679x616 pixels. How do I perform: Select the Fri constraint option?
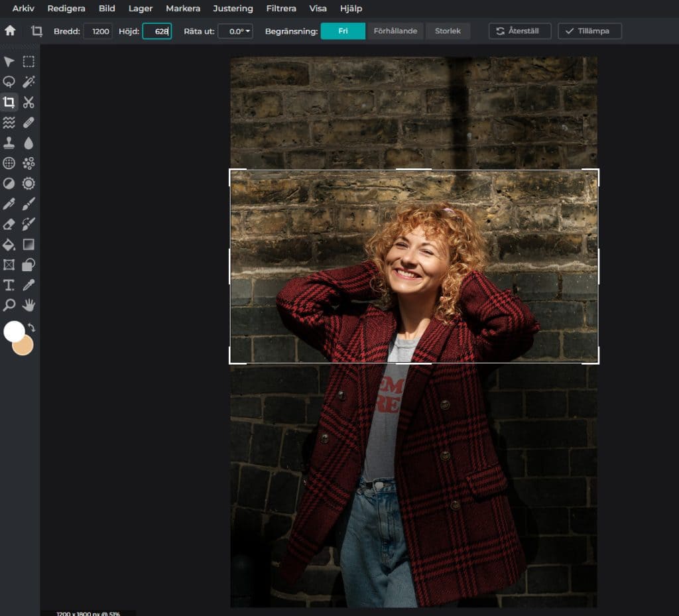[343, 31]
